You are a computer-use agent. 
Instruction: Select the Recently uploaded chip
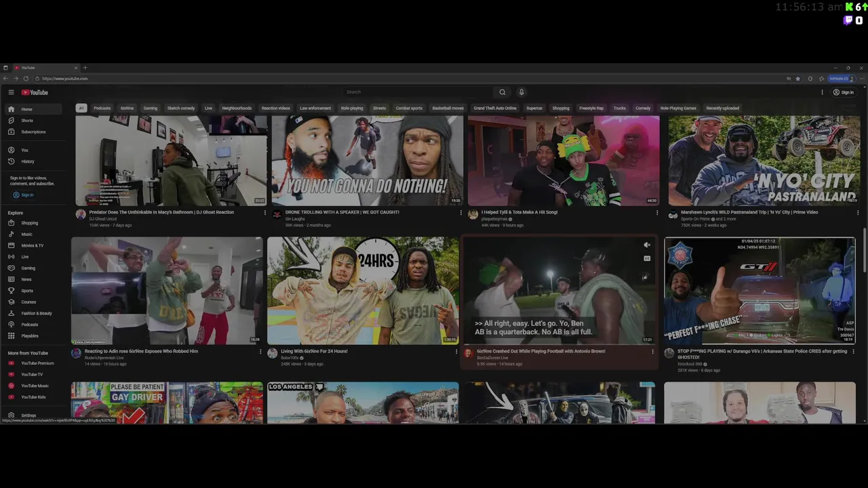723,108
